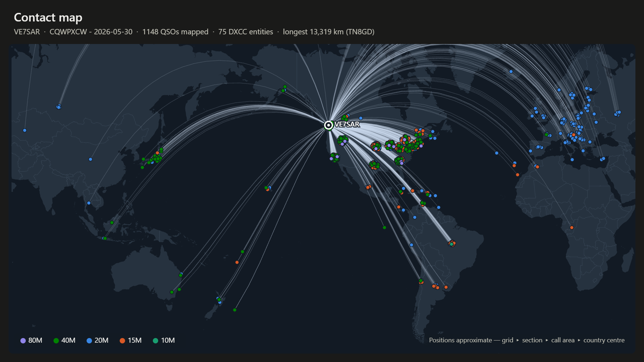Screen dimensions: 644x362
Task: Click the orange marker in Fiji area
Action: click(x=237, y=263)
